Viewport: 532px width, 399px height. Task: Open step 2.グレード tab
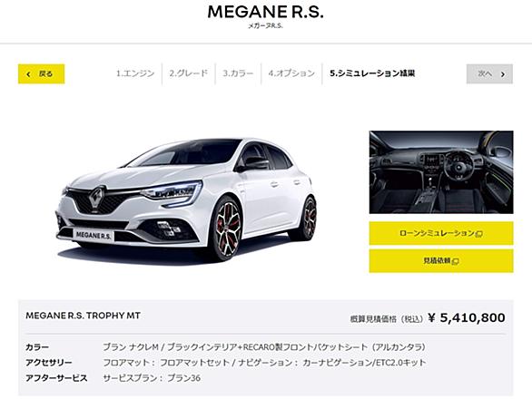tap(188, 73)
